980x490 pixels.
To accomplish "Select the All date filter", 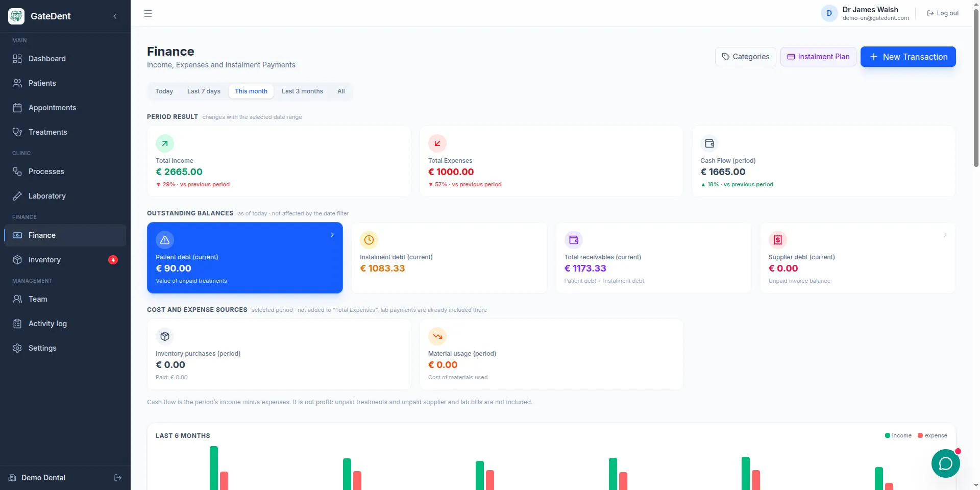I will (341, 91).
